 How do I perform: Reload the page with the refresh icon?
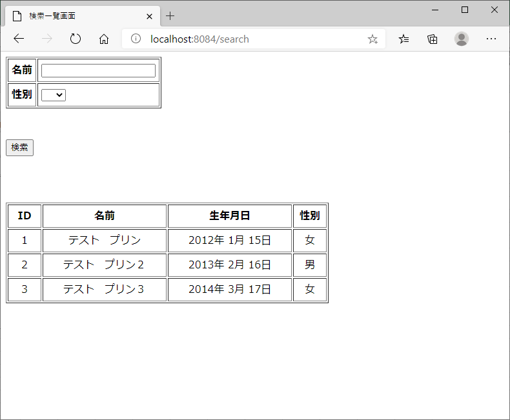pyautogui.click(x=76, y=39)
